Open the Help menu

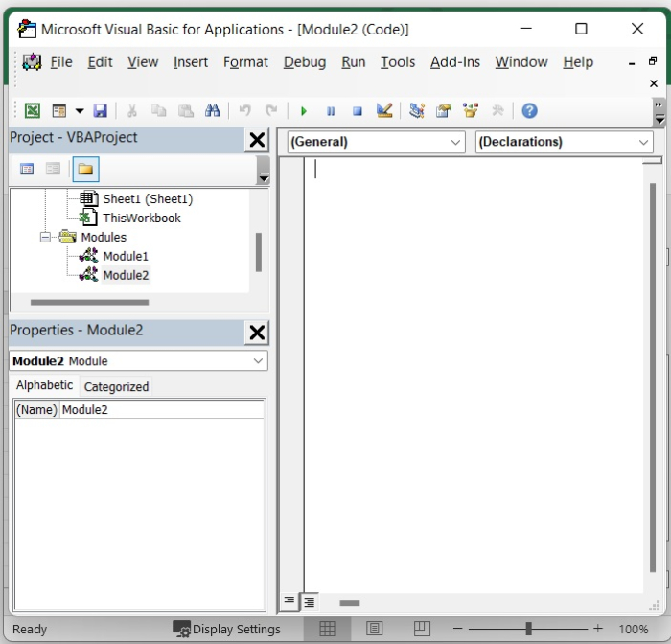coord(578,62)
